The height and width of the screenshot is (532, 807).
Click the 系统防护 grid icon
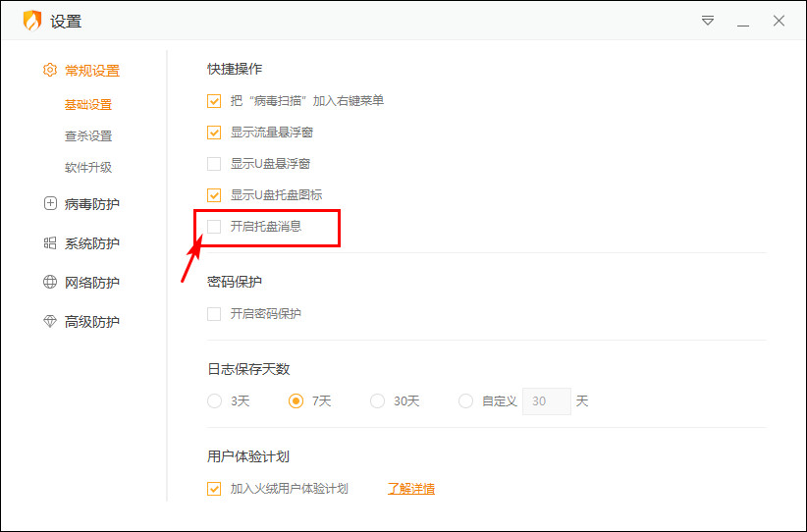coord(50,243)
